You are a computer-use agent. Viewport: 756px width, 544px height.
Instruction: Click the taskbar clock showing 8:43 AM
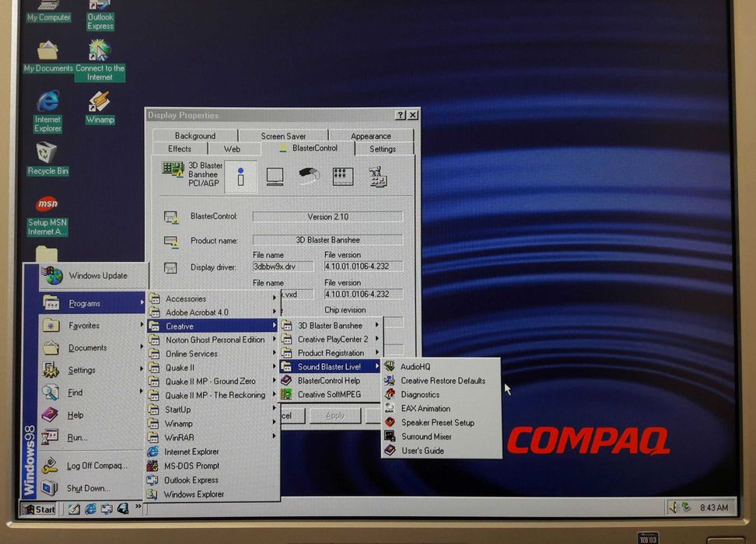point(713,507)
